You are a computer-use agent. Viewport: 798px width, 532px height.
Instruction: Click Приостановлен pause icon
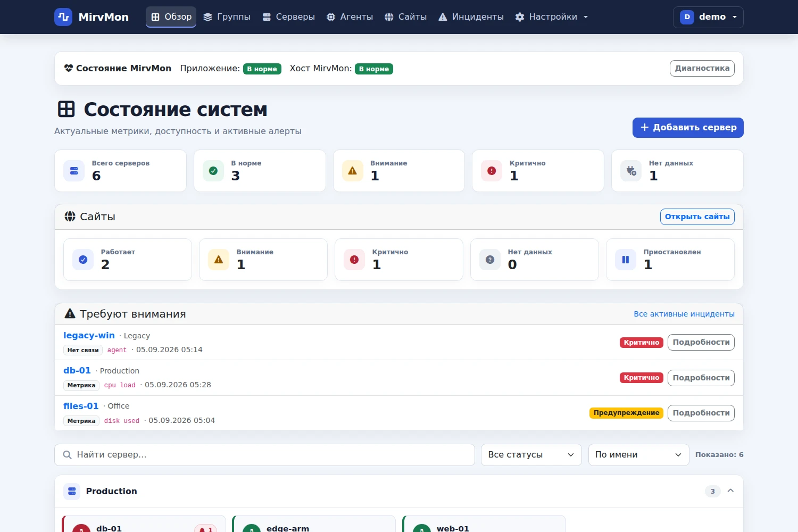point(626,260)
